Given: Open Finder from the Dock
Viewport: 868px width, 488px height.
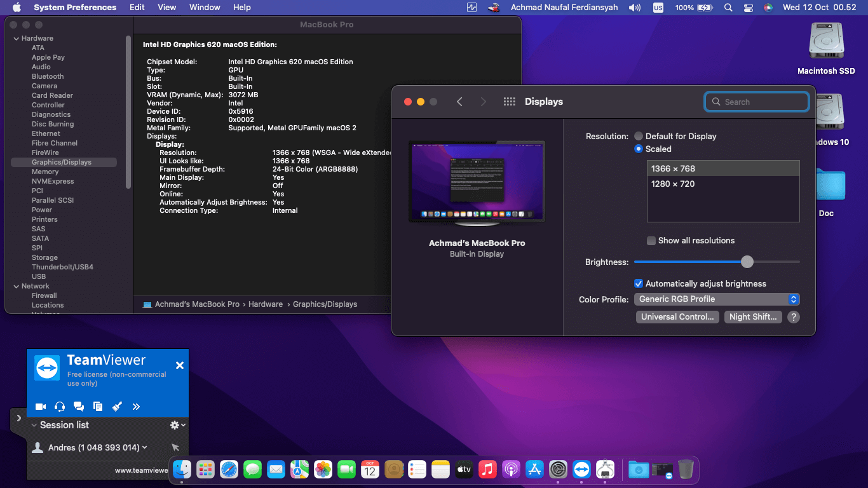Looking at the screenshot, I should click(x=182, y=470).
